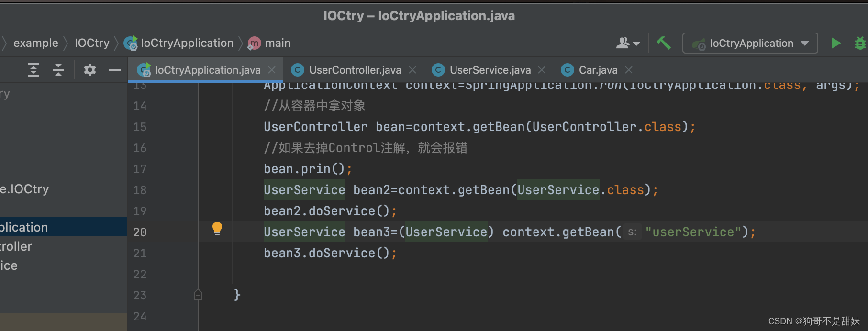Click the class icon on UserService.java tab
Viewport: 868px width, 331px height.
(438, 70)
